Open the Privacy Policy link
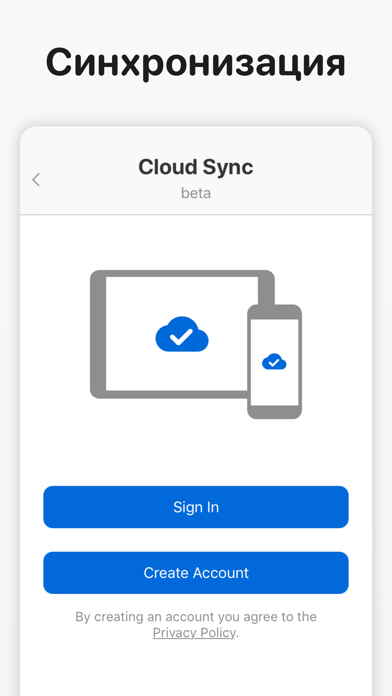The height and width of the screenshot is (696, 392). 194,633
